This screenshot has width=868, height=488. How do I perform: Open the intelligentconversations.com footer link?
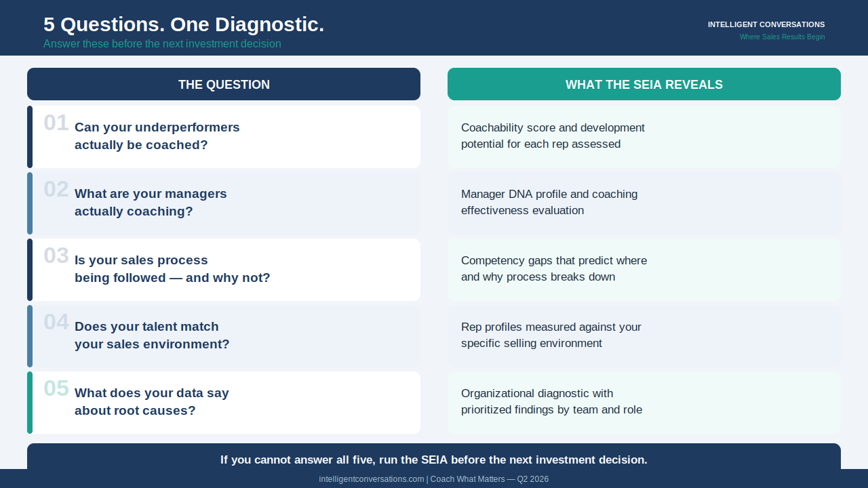click(372, 479)
